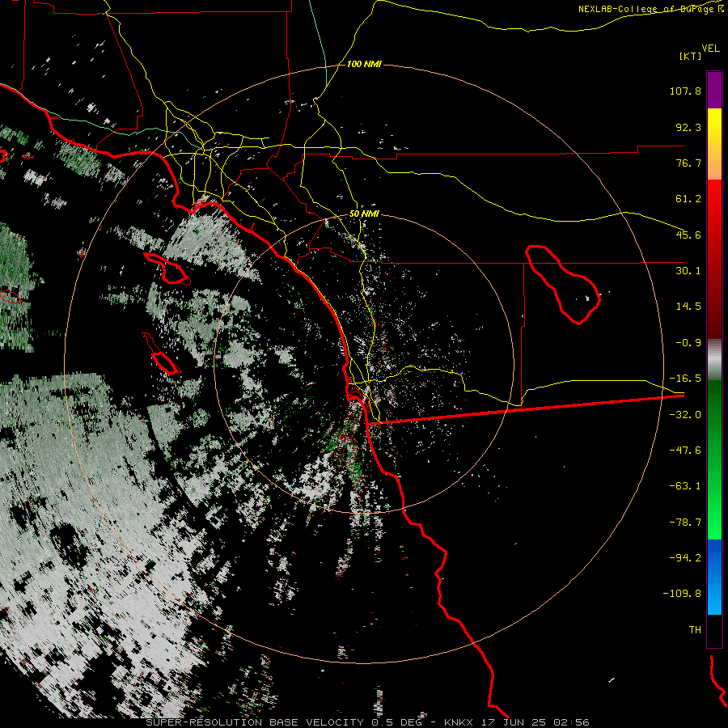Click the 76.7 velocity scale value

point(688,163)
